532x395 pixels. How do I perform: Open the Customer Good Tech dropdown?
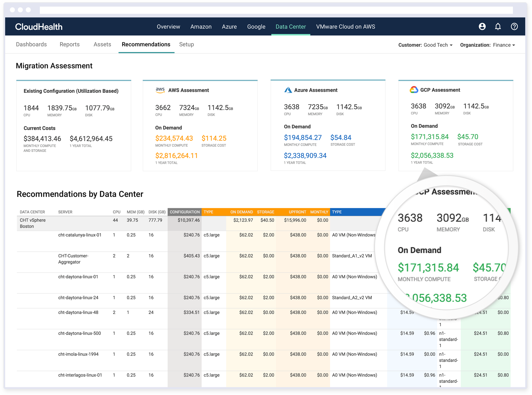point(425,45)
